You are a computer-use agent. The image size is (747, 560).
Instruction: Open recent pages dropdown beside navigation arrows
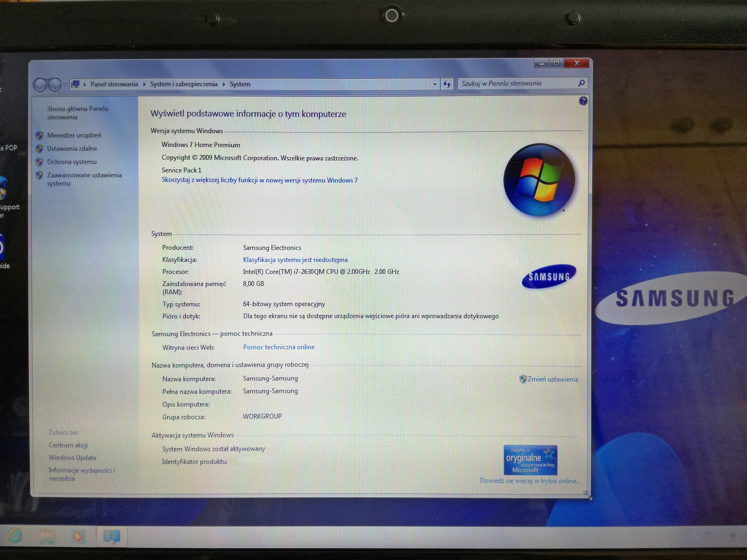66,85
